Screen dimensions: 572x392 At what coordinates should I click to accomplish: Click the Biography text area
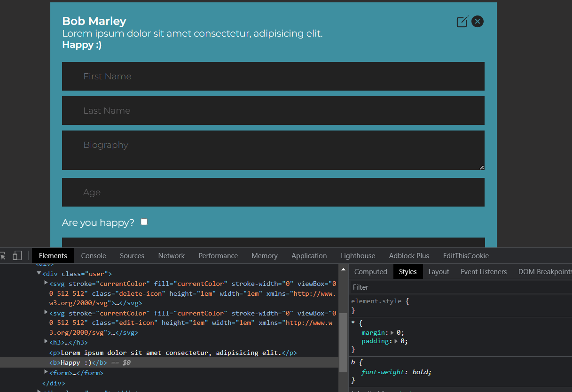point(273,150)
